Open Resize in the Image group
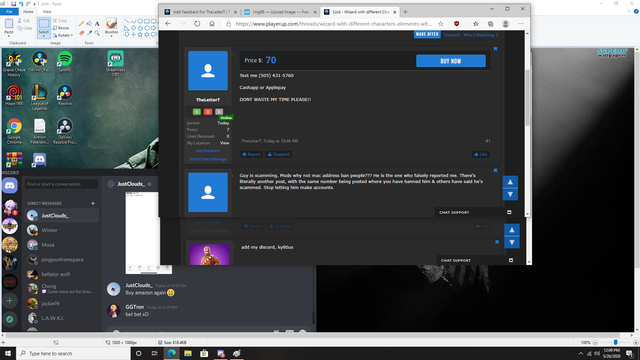Screen dimensions: 640x360 coord(61,28)
